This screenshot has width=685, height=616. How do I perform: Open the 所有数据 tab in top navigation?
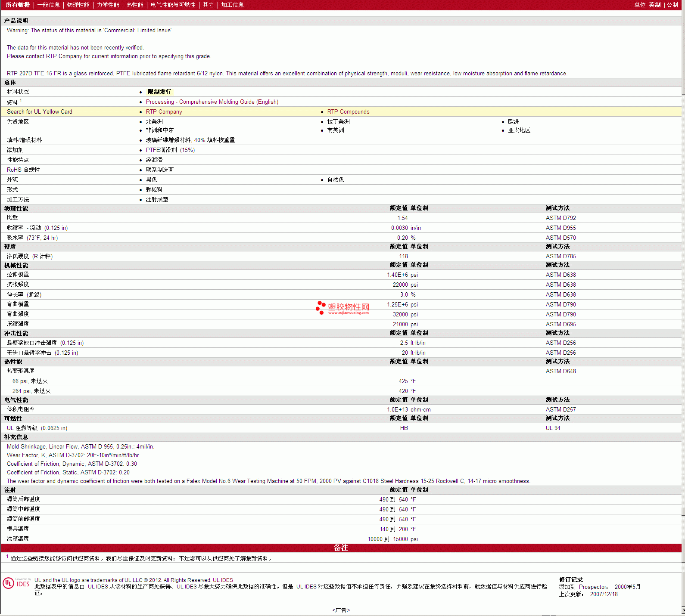tap(18, 5)
